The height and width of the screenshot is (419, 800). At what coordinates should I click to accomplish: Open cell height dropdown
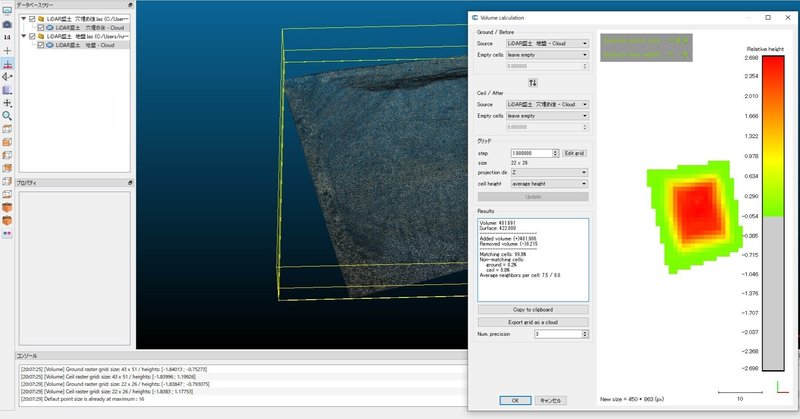[549, 184]
